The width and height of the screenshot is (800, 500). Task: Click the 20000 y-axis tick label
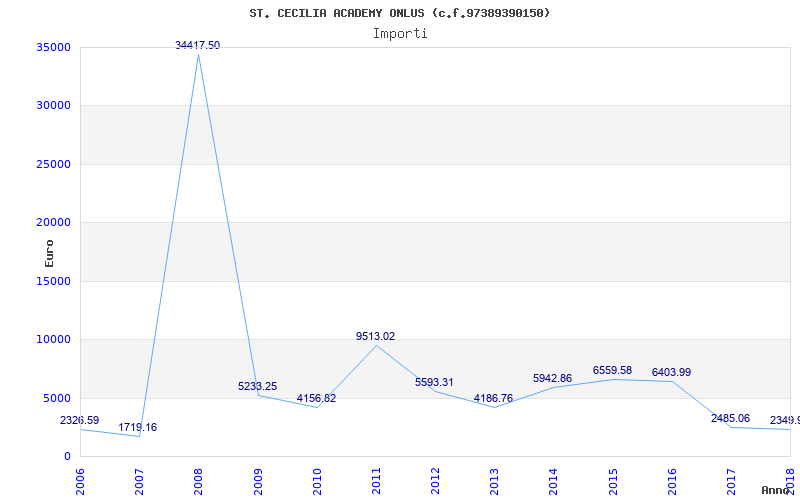(x=54, y=222)
